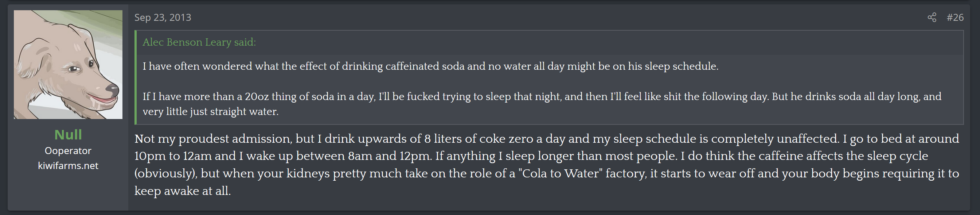Click "very little just straight water." in quote

pyautogui.click(x=210, y=111)
